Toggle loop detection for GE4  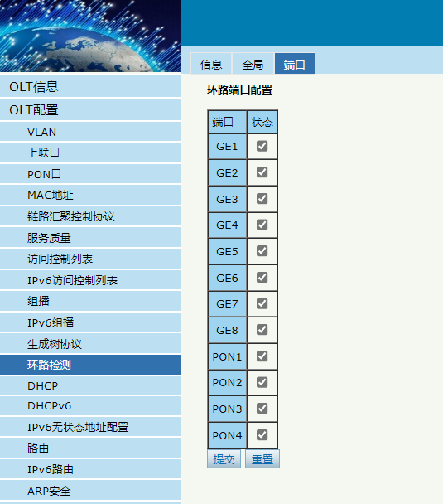pyautogui.click(x=262, y=225)
